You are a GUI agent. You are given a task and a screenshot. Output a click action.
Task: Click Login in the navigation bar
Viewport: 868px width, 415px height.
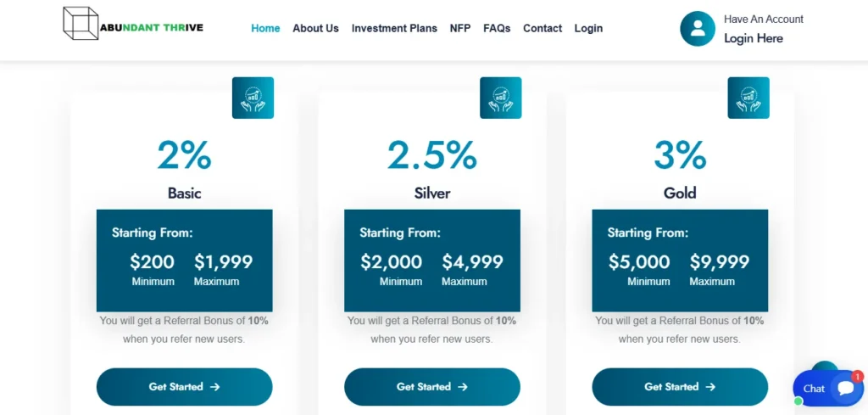coord(588,28)
